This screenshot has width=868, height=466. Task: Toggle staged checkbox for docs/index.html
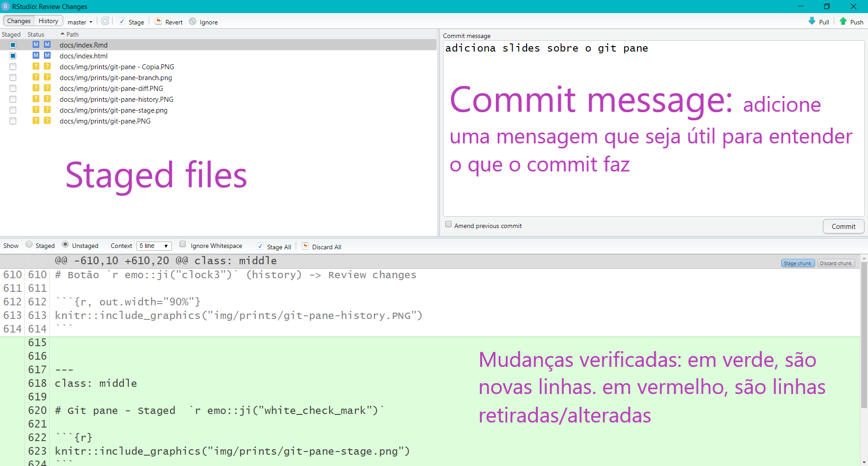point(13,56)
